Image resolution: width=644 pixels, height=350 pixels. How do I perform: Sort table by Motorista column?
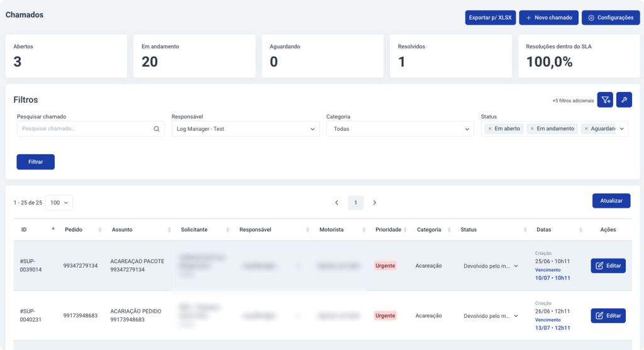(x=364, y=230)
